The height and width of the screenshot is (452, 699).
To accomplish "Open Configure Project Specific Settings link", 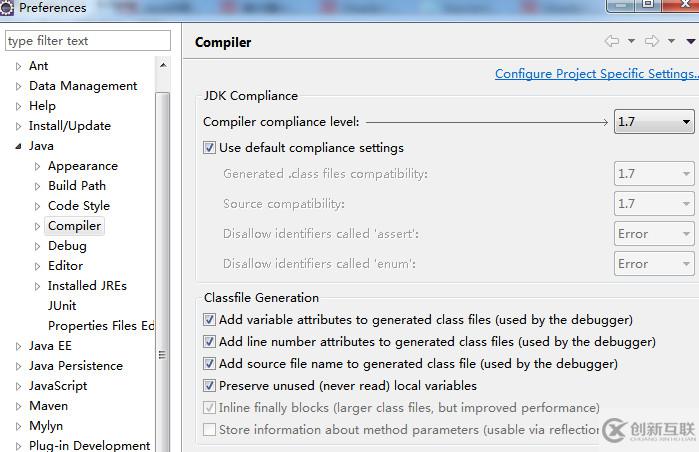I will click(x=596, y=74).
